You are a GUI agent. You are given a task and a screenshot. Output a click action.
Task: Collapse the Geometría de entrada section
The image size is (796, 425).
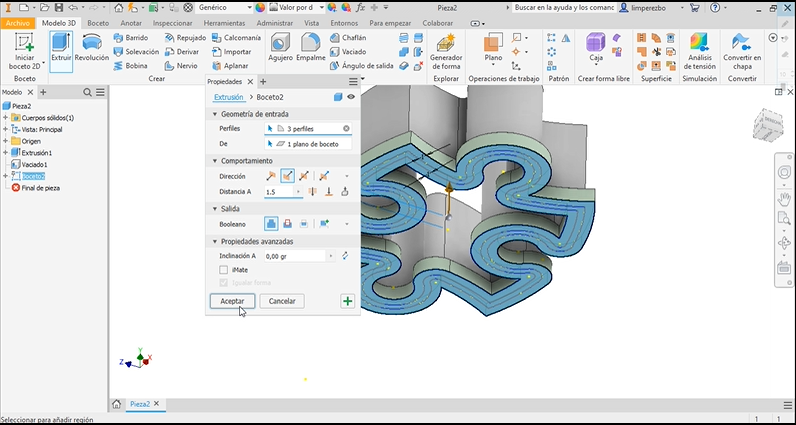click(x=215, y=114)
